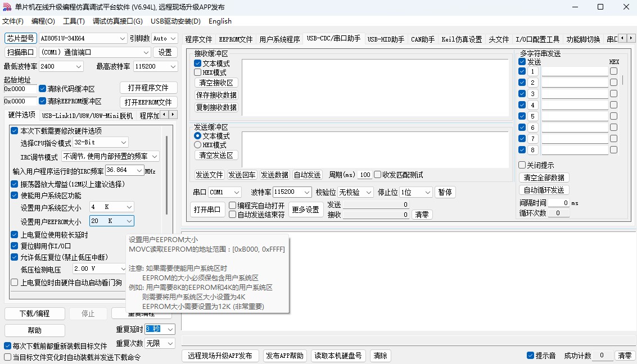Toggle 使能用户系统区功能 checkbox
The width and height of the screenshot is (637, 364).
click(x=15, y=195)
